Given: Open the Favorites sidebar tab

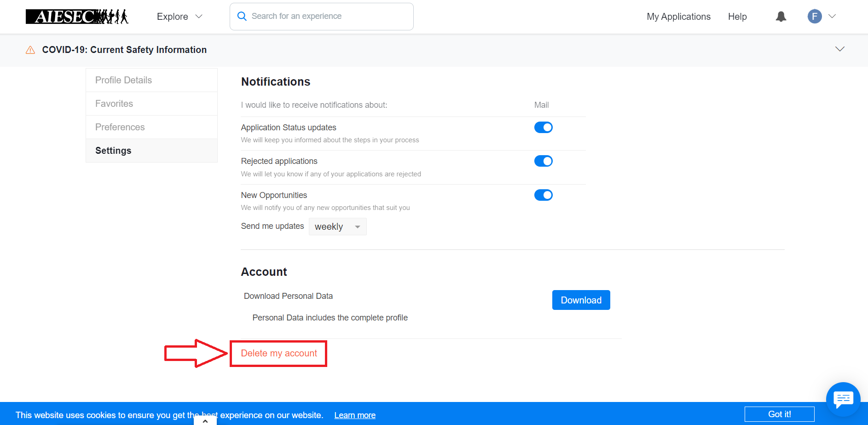Looking at the screenshot, I should point(151,104).
